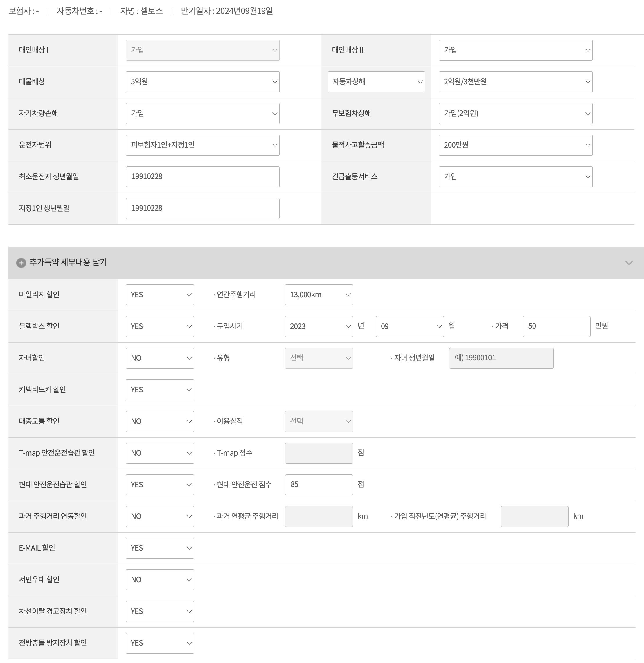Open the 운전자범위 driver range dropdown

coord(202,145)
